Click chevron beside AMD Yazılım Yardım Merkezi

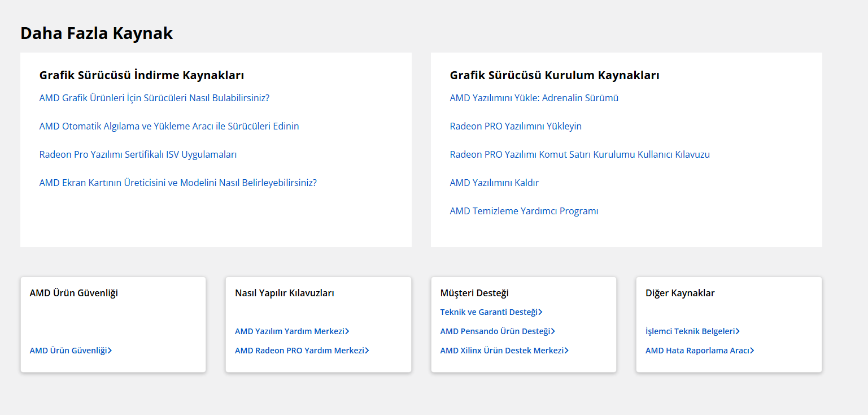point(347,331)
